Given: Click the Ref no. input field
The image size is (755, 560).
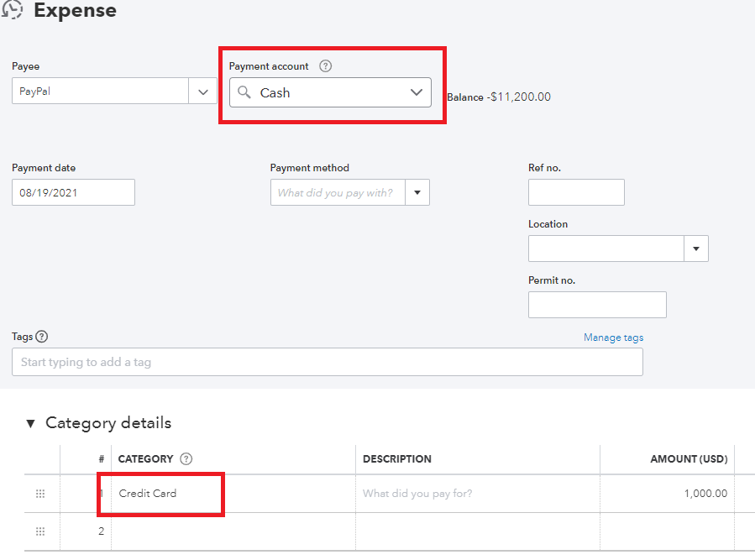Looking at the screenshot, I should pyautogui.click(x=576, y=192).
